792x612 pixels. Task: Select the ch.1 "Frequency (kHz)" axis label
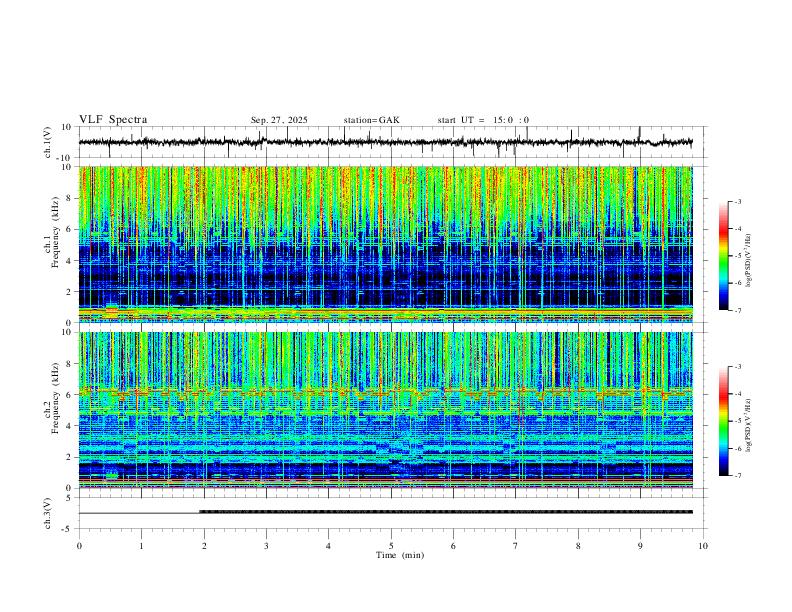[55, 232]
